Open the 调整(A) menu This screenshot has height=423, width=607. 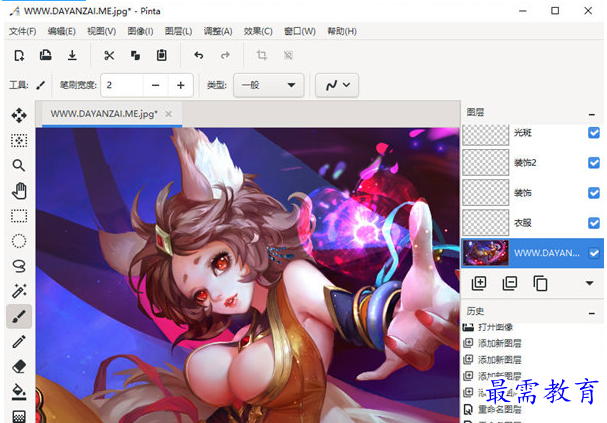pos(218,31)
